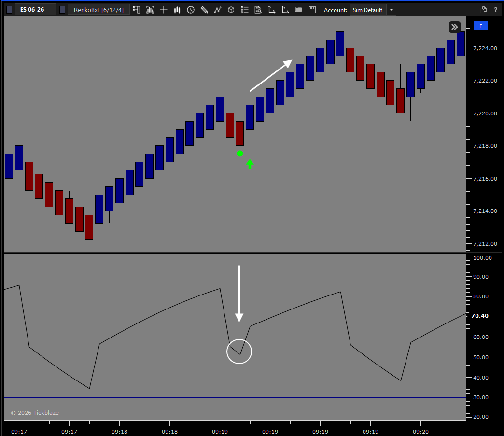Select the pencil drawing tools icon
The width and height of the screenshot is (504, 436).
point(204,10)
